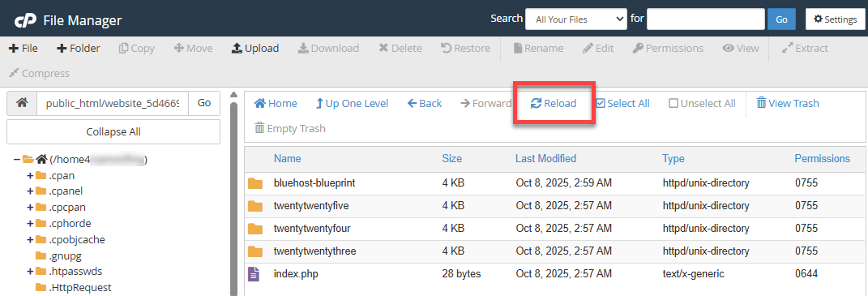Click the twentytwentyfour folder icon
The image size is (868, 296).
pyautogui.click(x=255, y=229)
